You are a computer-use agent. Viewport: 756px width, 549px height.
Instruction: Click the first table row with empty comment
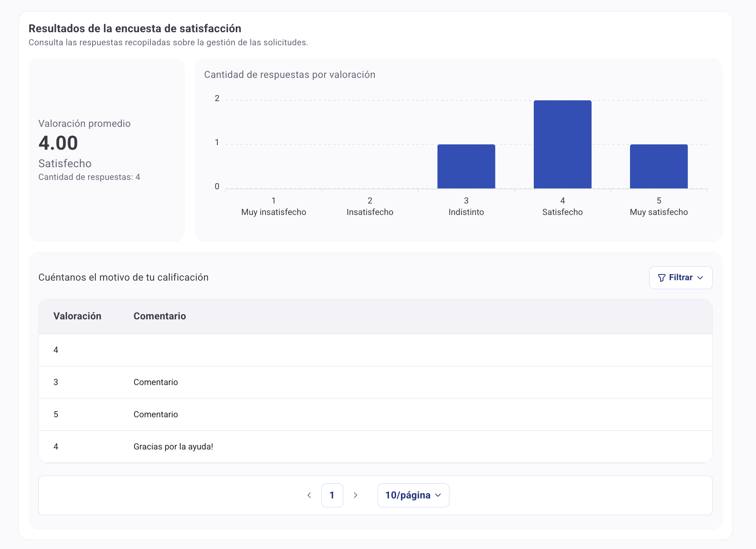click(x=375, y=350)
